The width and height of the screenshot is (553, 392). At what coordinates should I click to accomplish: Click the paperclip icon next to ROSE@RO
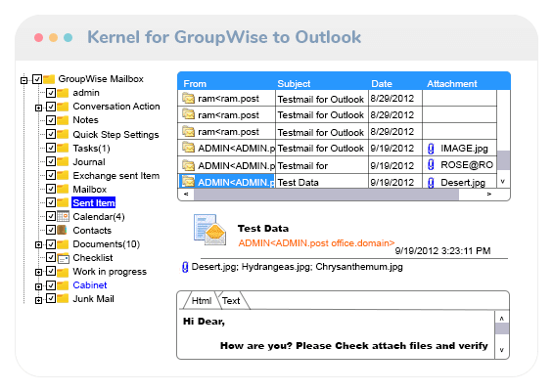pyautogui.click(x=431, y=165)
